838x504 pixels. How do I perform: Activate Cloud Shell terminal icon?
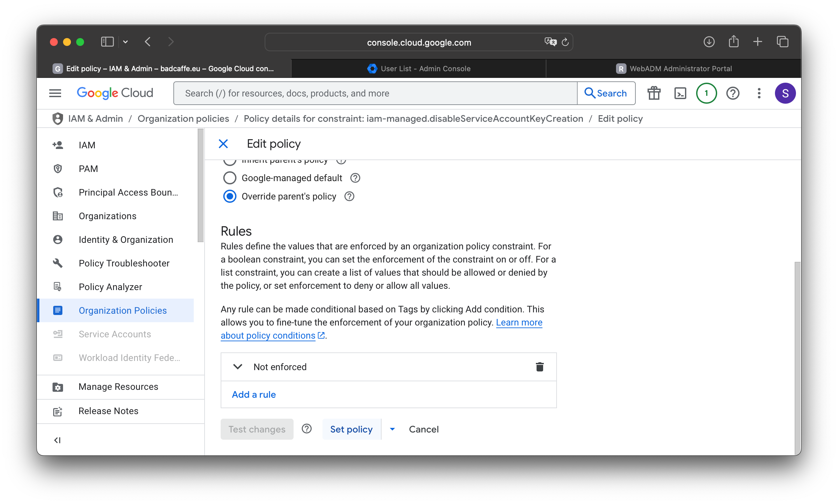pos(680,93)
